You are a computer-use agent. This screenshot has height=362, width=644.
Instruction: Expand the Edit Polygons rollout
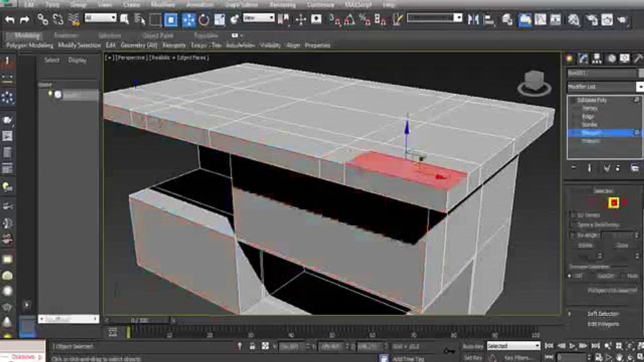click(x=603, y=324)
